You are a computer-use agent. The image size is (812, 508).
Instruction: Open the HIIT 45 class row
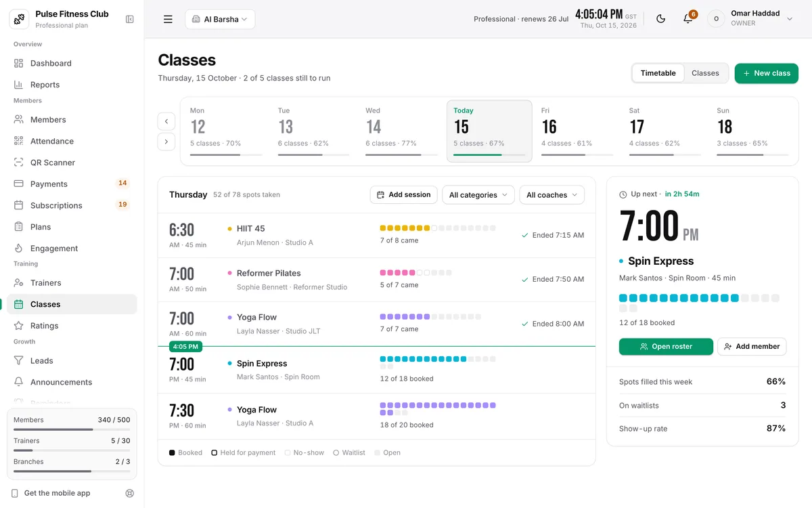pyautogui.click(x=376, y=236)
